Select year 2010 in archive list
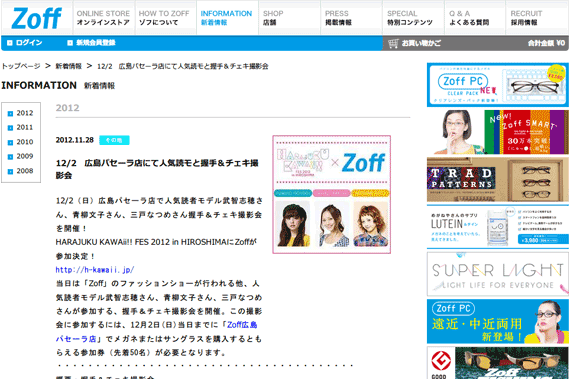This screenshot has width=570, height=379. coord(25,142)
